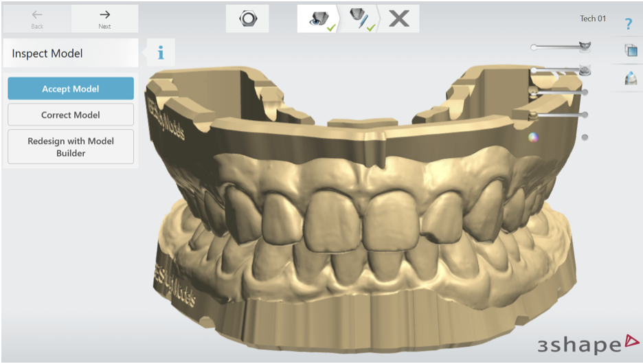Image resolution: width=643 pixels, height=364 pixels.
Task: Open settings via hex nut icon
Action: tap(247, 19)
